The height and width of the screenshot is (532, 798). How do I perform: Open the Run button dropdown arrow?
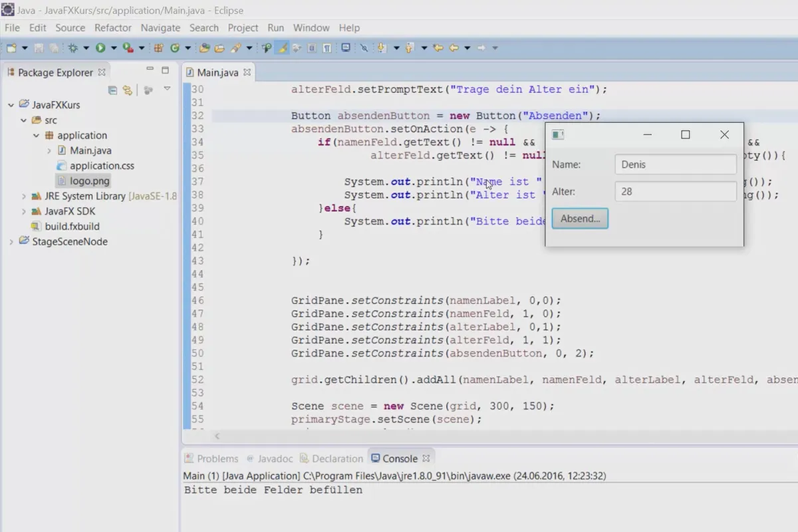coord(114,48)
